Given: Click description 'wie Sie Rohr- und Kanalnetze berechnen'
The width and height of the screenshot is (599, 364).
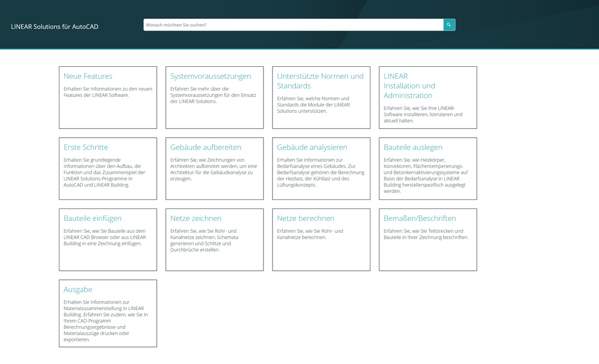Looking at the screenshot, I should pyautogui.click(x=310, y=234).
